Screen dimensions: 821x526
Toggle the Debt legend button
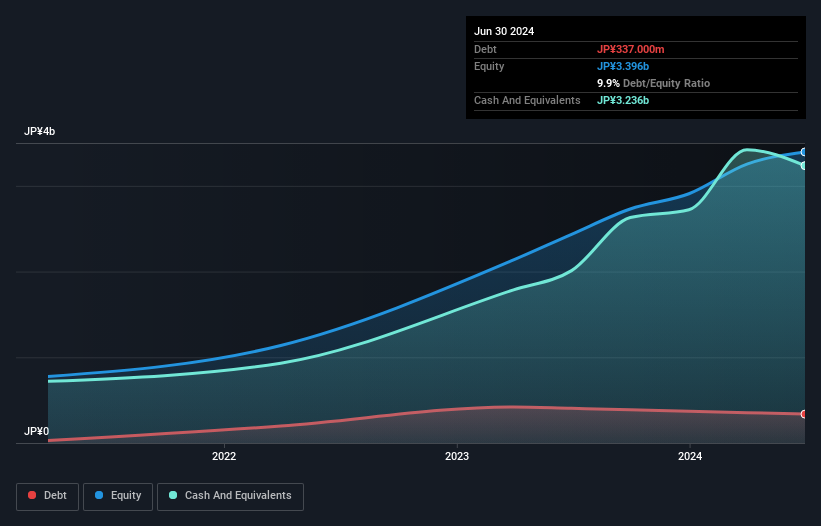coord(47,496)
